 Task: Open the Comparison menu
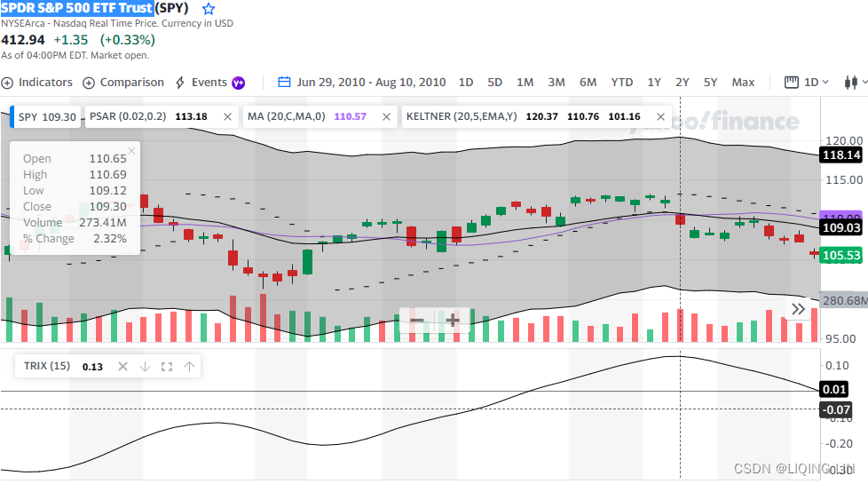123,83
